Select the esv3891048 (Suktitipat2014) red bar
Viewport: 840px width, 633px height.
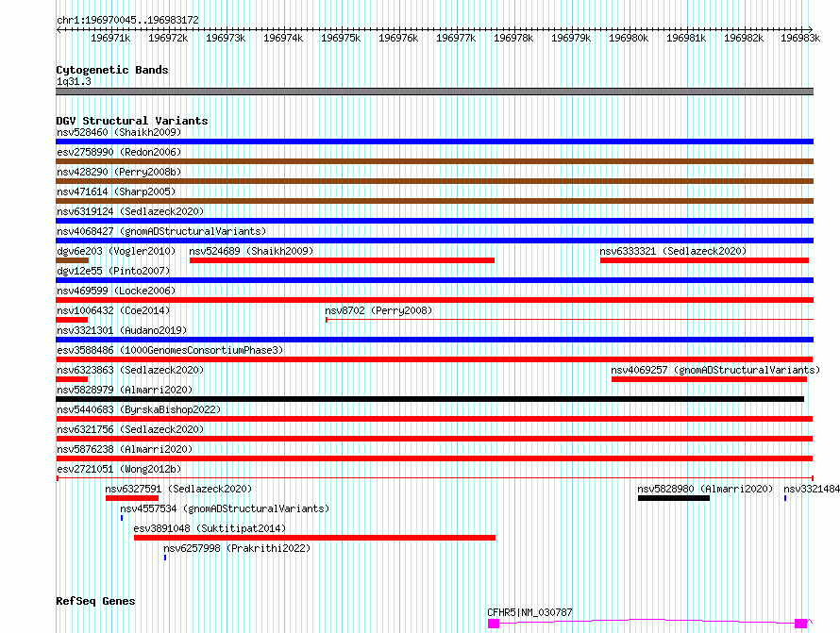(x=314, y=538)
